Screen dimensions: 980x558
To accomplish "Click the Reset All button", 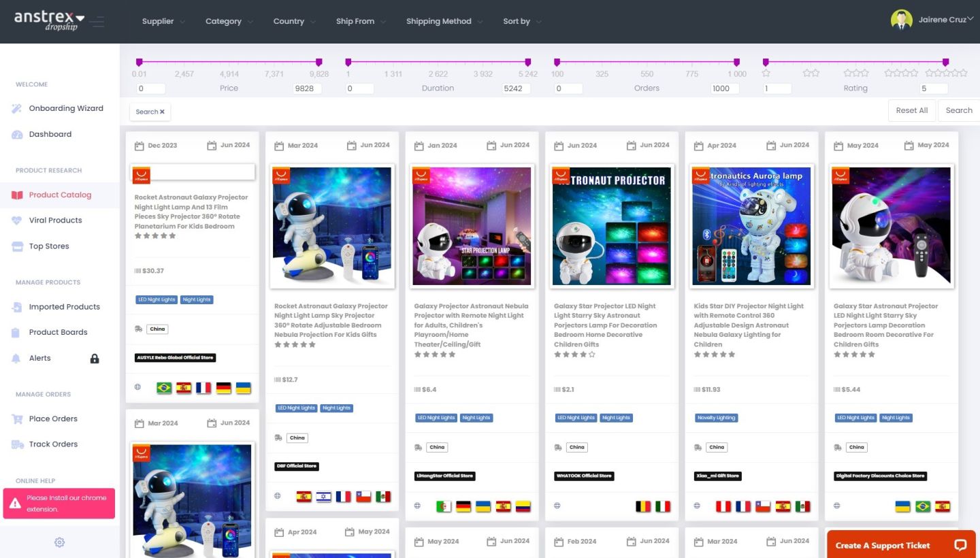I will click(911, 110).
